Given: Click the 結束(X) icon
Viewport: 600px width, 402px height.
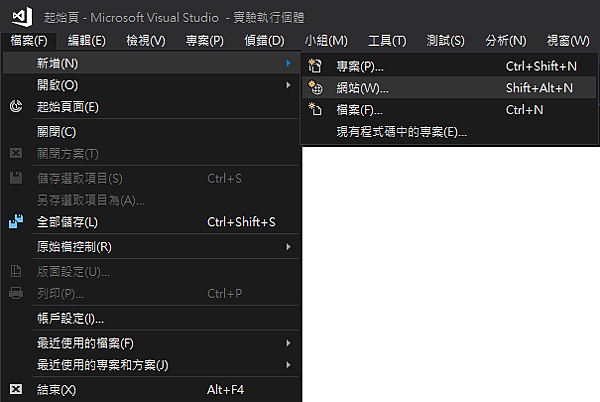Looking at the screenshot, I should [16, 389].
